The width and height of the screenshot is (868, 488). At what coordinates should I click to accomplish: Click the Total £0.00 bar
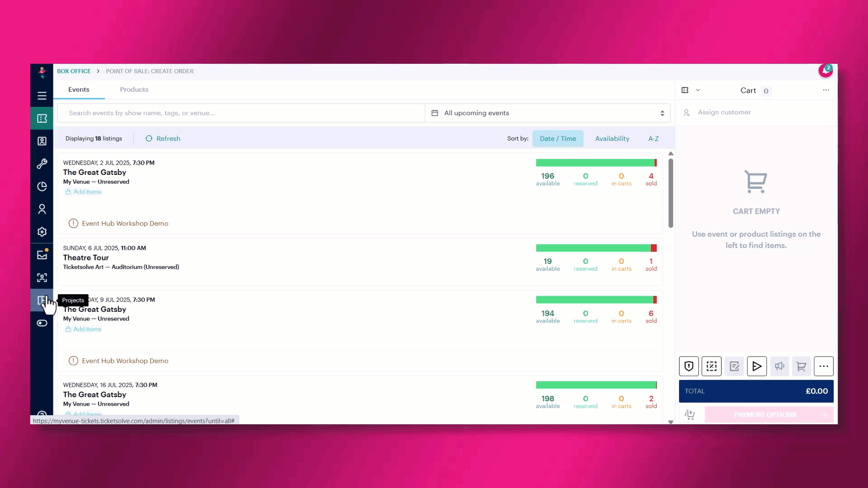pyautogui.click(x=756, y=391)
